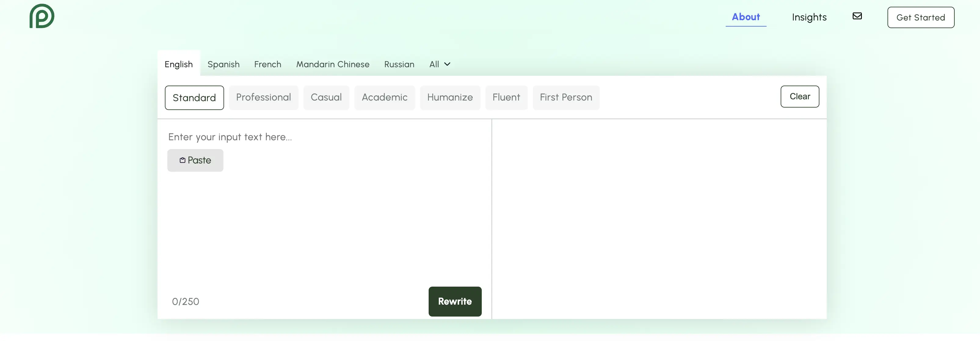Screen dimensions: 980x341
Task: Select First Person mode
Action: [x=566, y=97]
